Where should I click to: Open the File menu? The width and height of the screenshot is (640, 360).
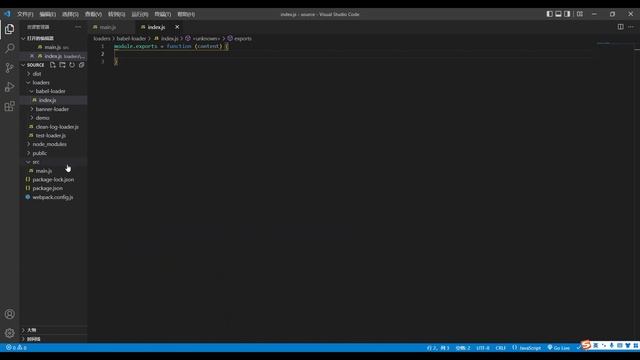click(25, 14)
